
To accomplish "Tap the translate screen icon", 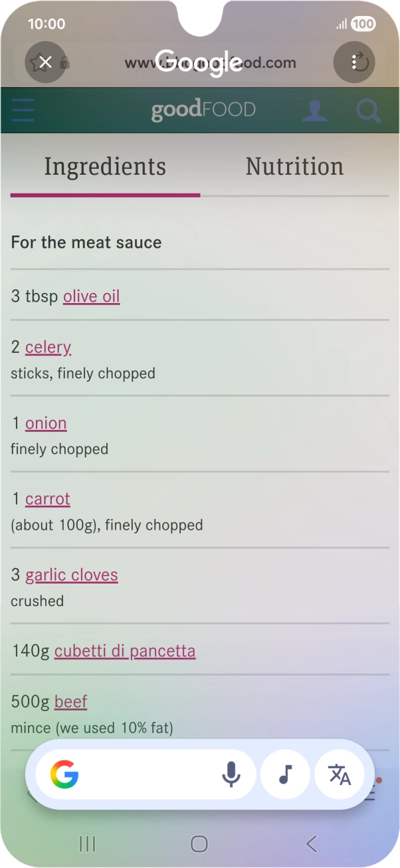I will (340, 774).
